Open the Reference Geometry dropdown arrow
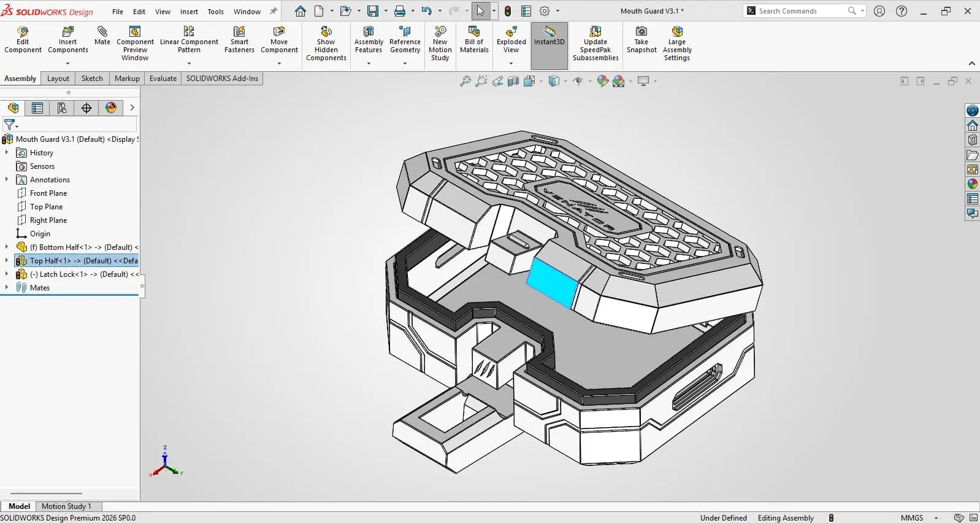The image size is (980, 523). coord(405,63)
